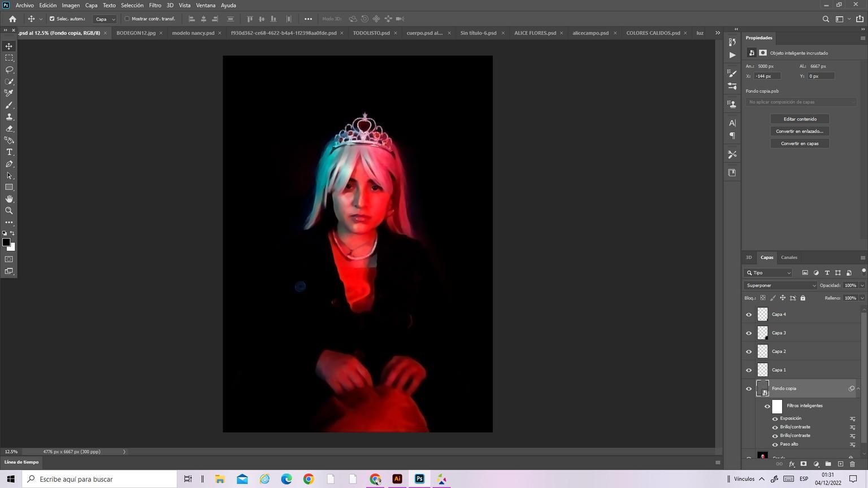This screenshot has width=868, height=488.
Task: Select the Paint Bucket tool
Action: point(9,140)
